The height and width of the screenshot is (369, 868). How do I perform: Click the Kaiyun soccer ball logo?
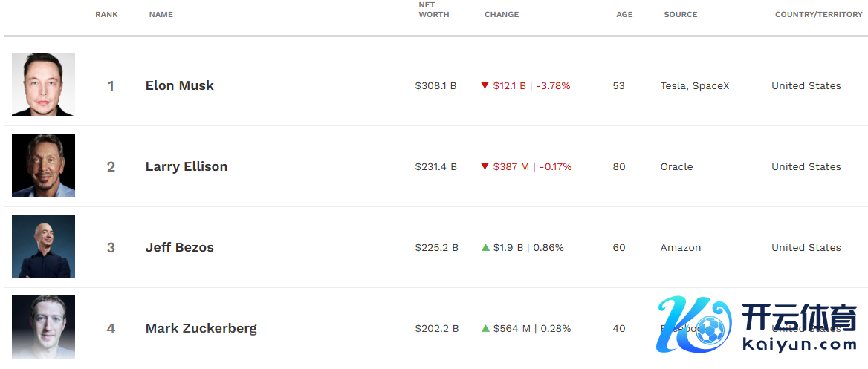[710, 330]
